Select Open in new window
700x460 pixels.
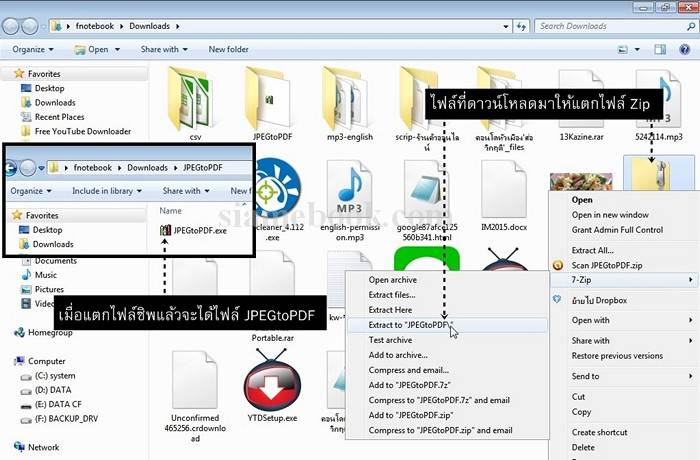[624, 215]
